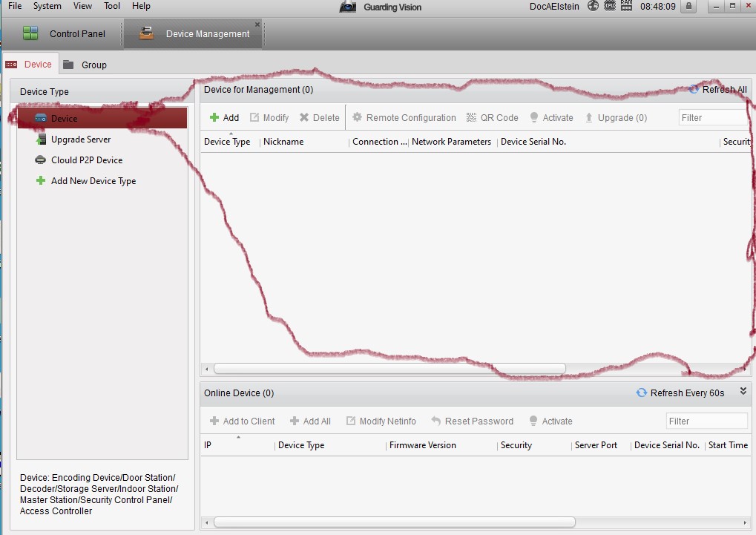Click the QR Code button

[493, 118]
